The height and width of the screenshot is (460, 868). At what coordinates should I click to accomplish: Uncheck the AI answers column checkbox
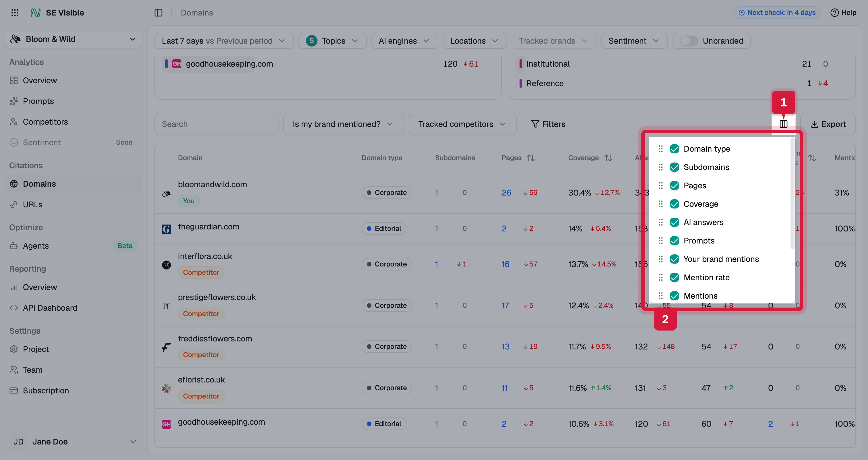pyautogui.click(x=674, y=222)
